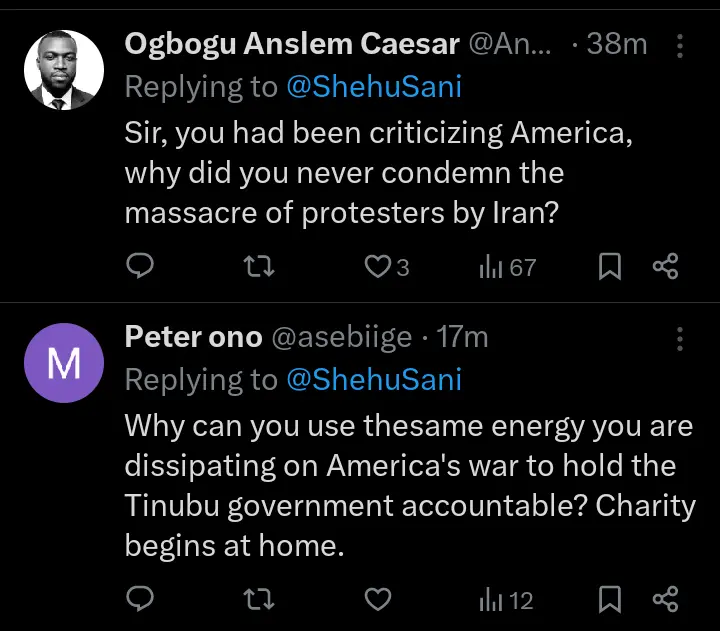
Task: Open Peter ono's purple M avatar
Action: point(64,363)
